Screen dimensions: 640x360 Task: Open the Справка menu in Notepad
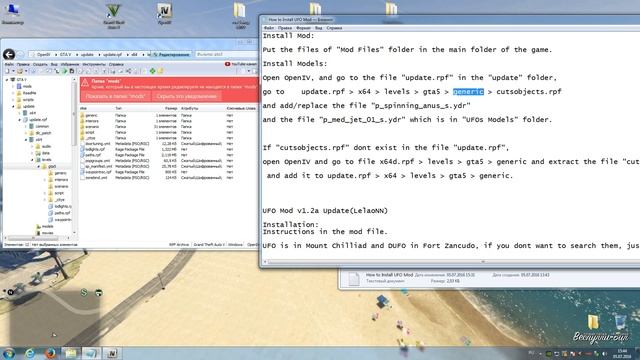[334, 28]
